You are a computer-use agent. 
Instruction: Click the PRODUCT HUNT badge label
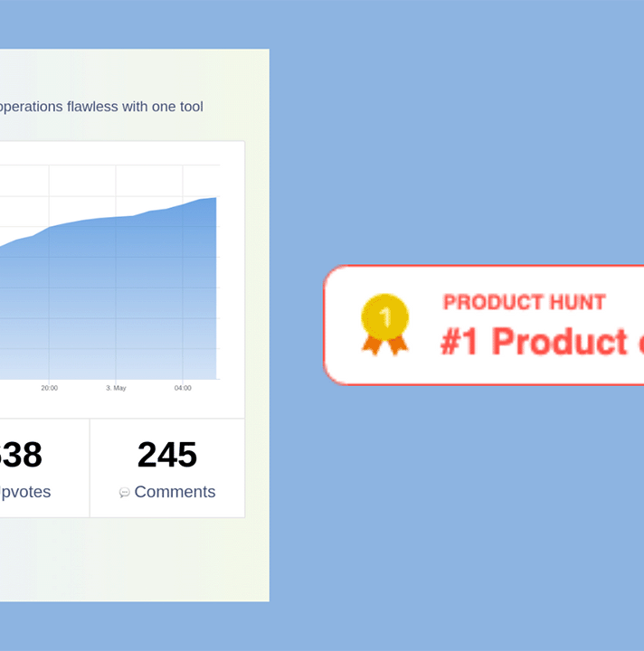pos(525,302)
